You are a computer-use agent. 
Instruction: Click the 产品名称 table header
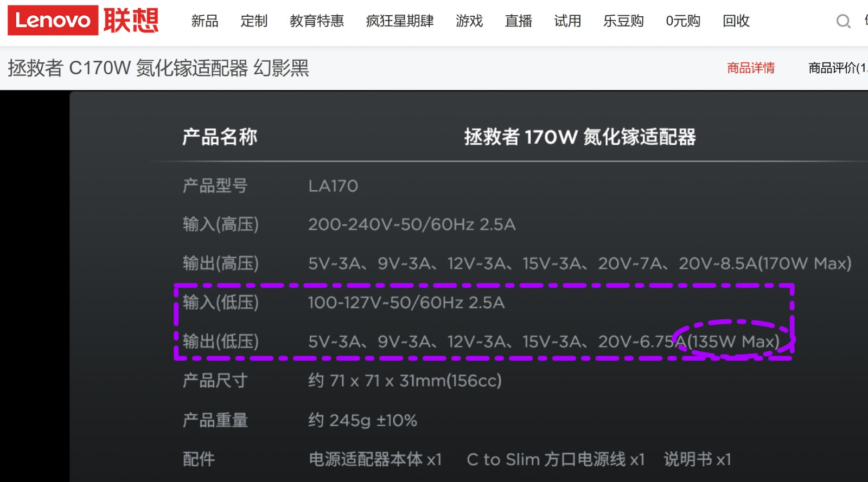tap(220, 137)
